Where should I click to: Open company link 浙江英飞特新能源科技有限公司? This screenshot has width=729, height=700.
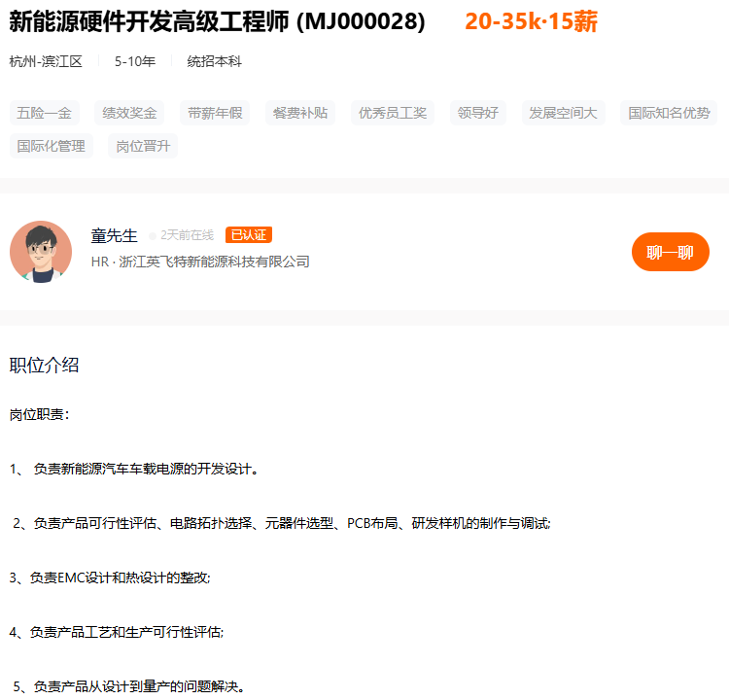point(214,262)
